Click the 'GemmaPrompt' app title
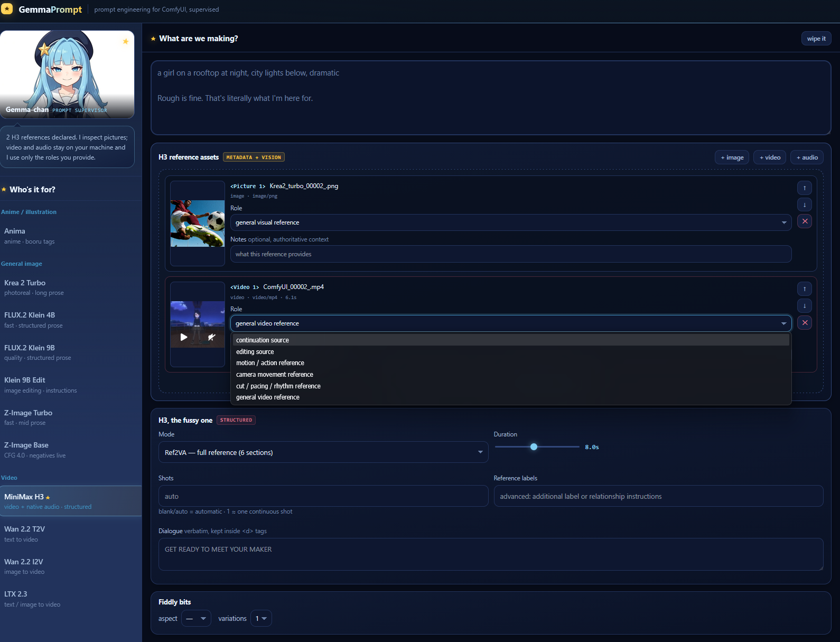The height and width of the screenshot is (642, 840). [x=50, y=10]
